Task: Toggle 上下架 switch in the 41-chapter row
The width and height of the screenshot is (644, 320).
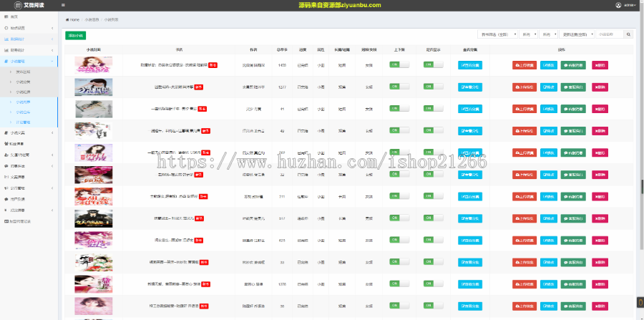Action: [399, 108]
